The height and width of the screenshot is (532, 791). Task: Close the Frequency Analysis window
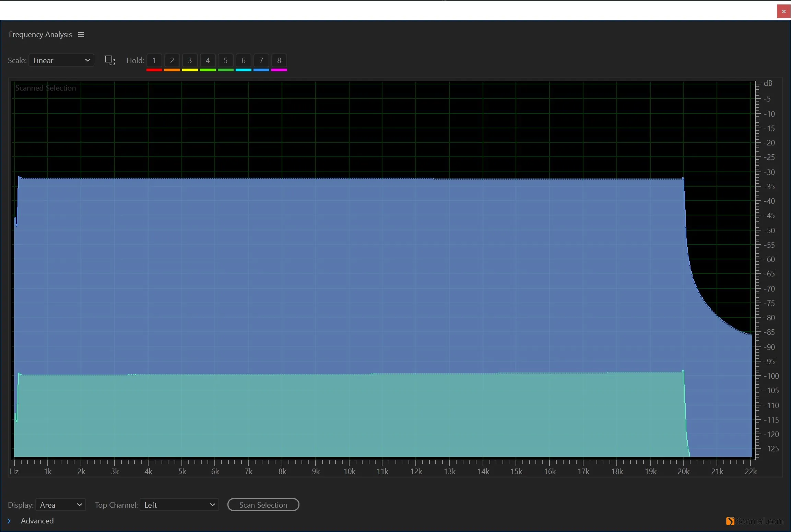coord(784,11)
